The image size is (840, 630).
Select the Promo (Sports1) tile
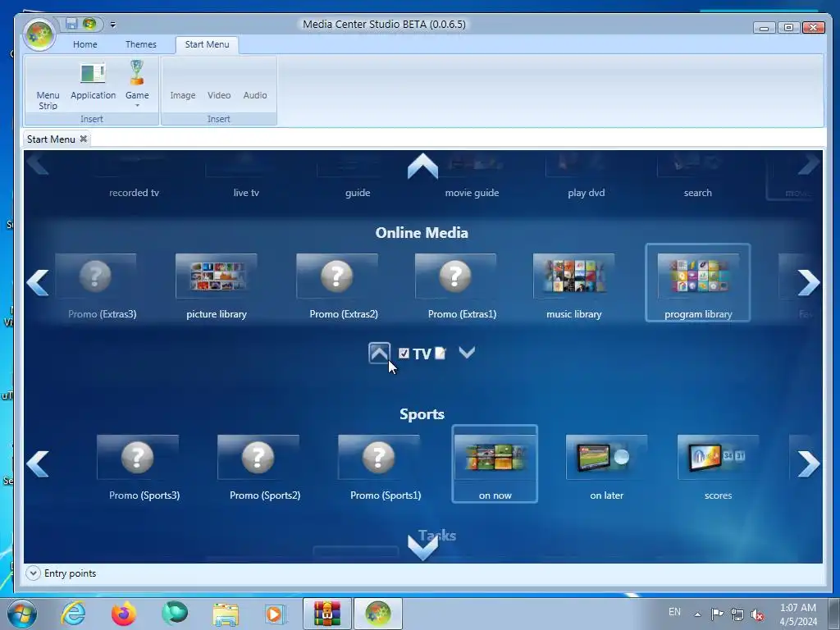point(379,468)
